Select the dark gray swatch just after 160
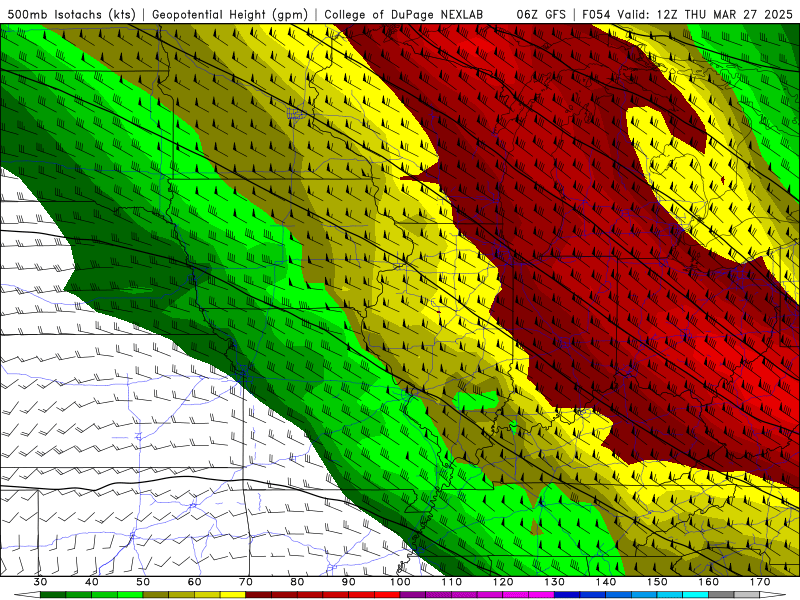The image size is (800, 600). (x=721, y=595)
